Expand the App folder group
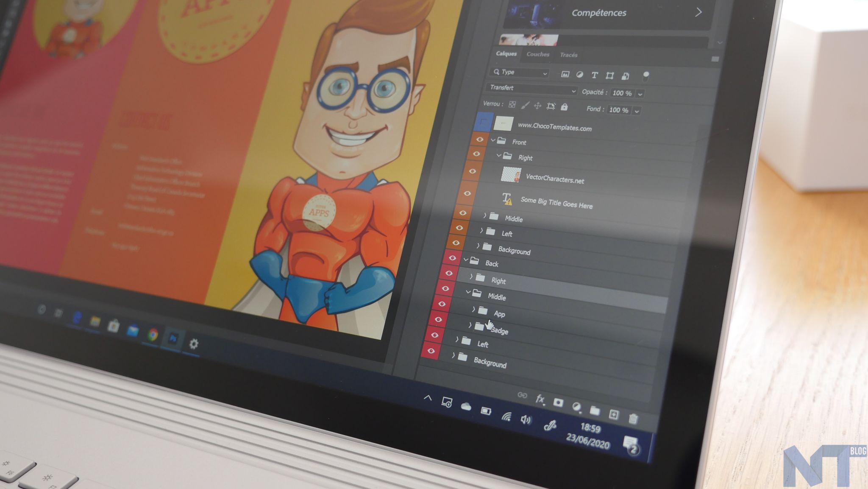The width and height of the screenshot is (868, 489). point(473,310)
